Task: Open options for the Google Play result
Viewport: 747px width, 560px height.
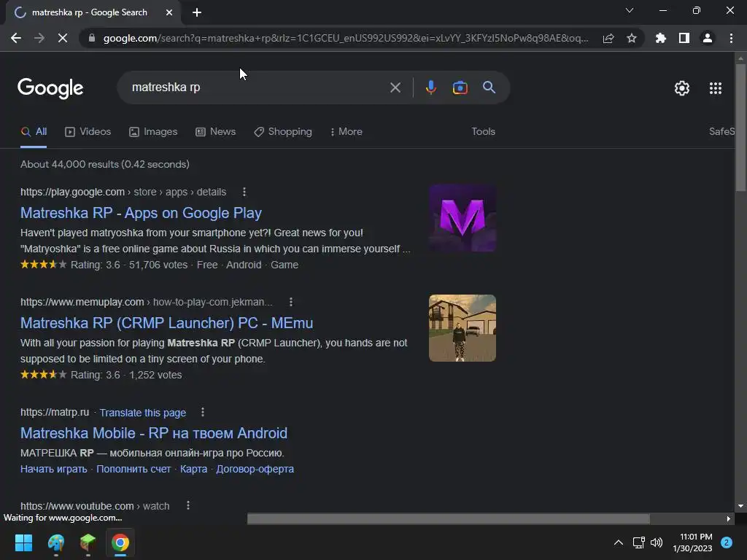Action: (x=244, y=192)
